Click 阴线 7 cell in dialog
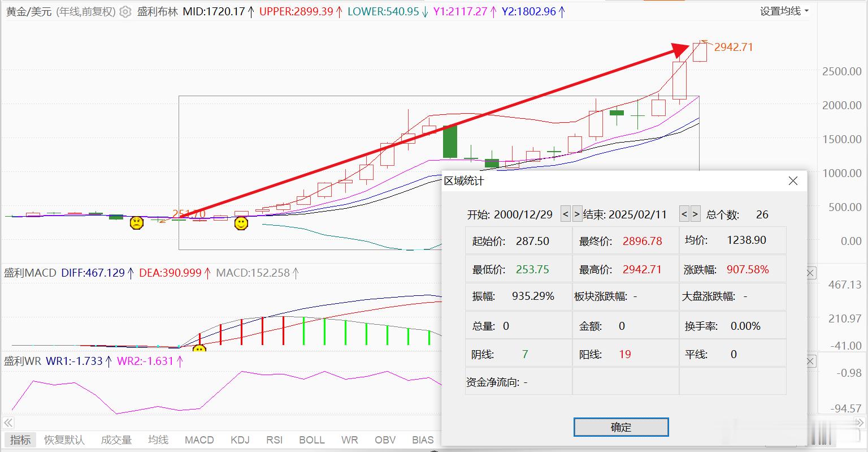This screenshot has height=452, width=868. 519,354
